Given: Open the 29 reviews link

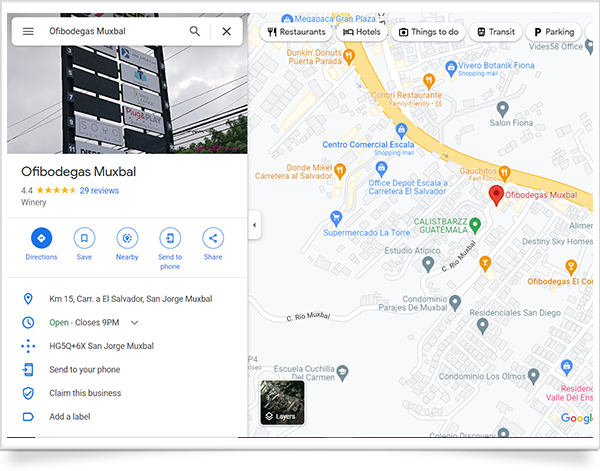Looking at the screenshot, I should click(x=99, y=191).
